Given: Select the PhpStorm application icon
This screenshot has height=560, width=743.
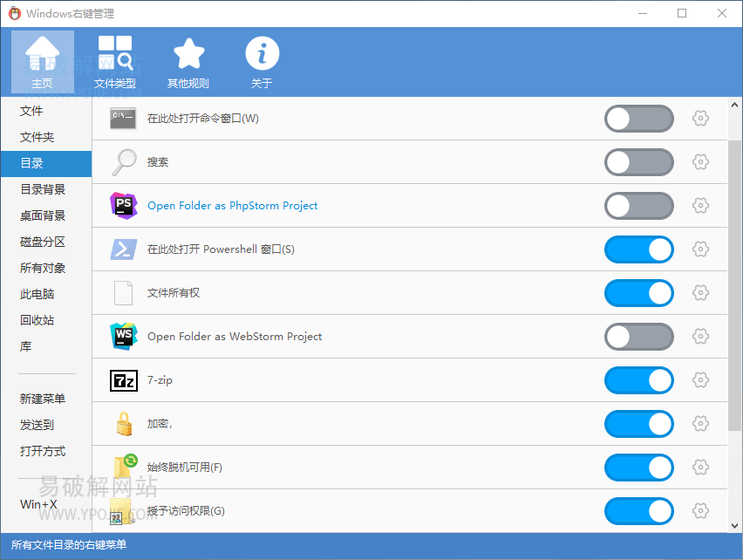Looking at the screenshot, I should tap(123, 206).
